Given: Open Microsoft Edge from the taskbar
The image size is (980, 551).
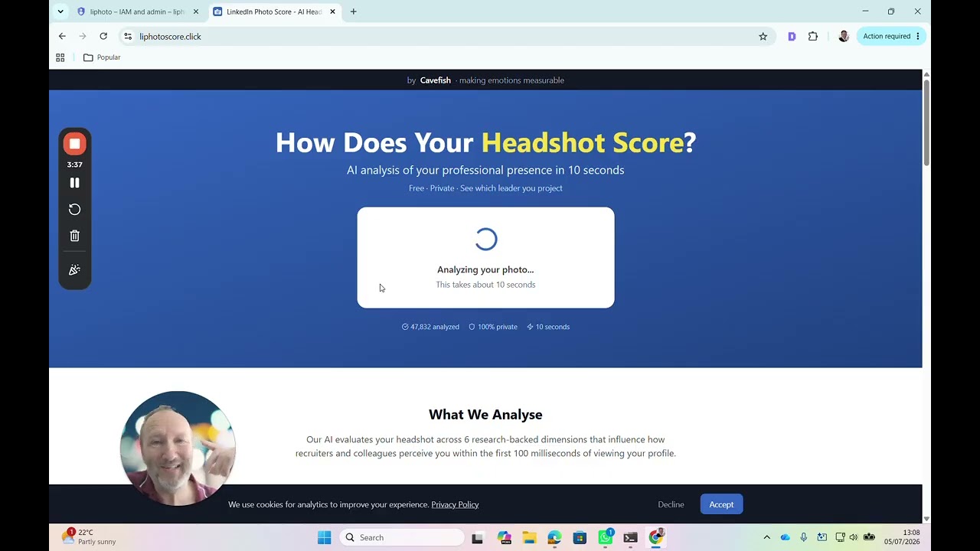Looking at the screenshot, I should point(554,537).
